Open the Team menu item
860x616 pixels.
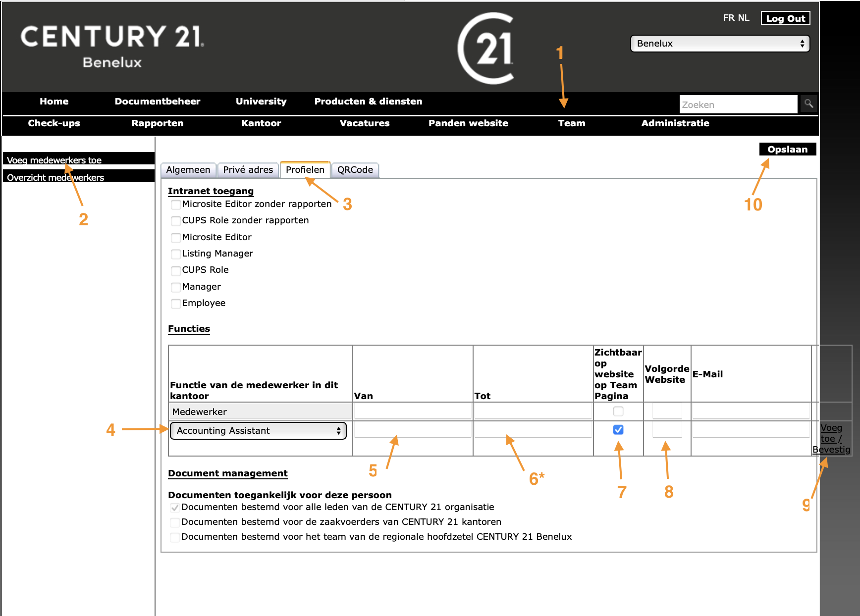571,123
